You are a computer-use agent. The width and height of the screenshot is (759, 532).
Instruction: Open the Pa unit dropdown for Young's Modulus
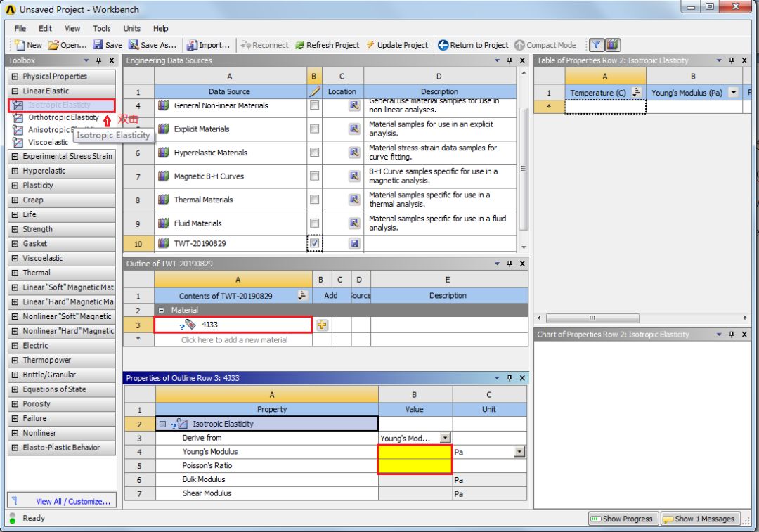click(519, 452)
